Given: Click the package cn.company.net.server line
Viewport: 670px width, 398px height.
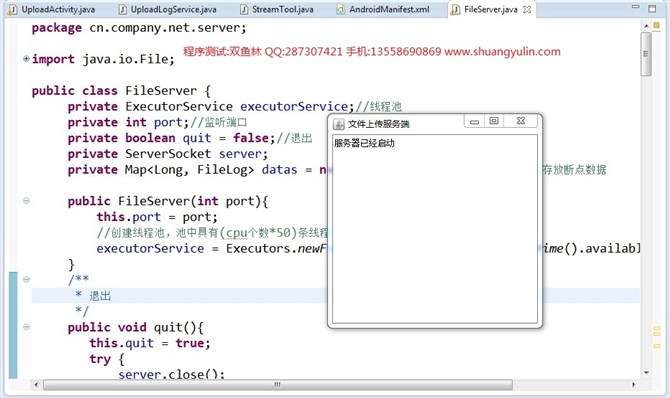Looking at the screenshot, I should (x=139, y=28).
